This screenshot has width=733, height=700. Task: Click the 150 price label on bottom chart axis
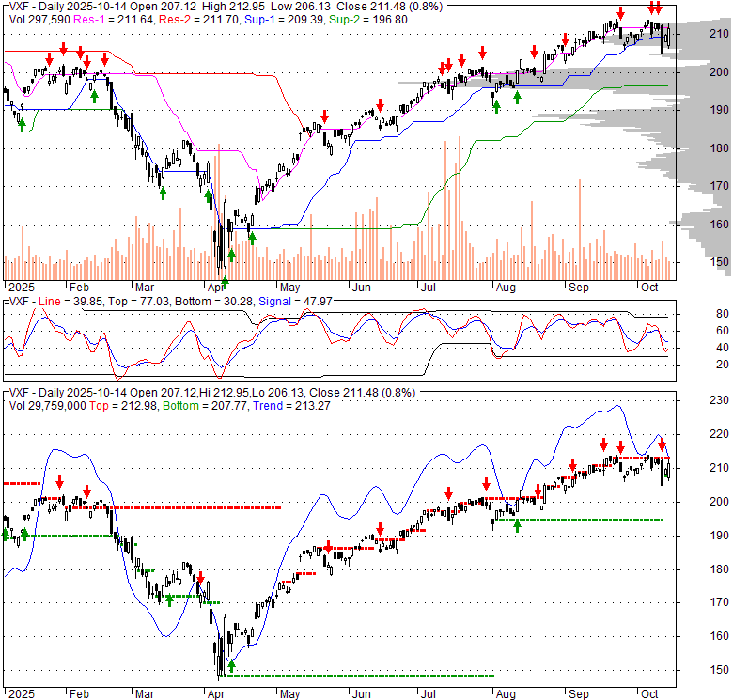719,670
